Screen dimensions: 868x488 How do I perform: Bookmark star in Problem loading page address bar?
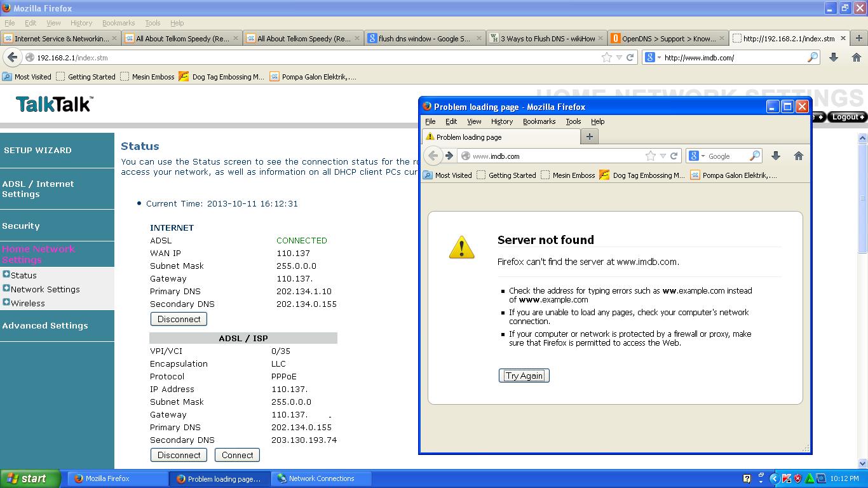[651, 156]
